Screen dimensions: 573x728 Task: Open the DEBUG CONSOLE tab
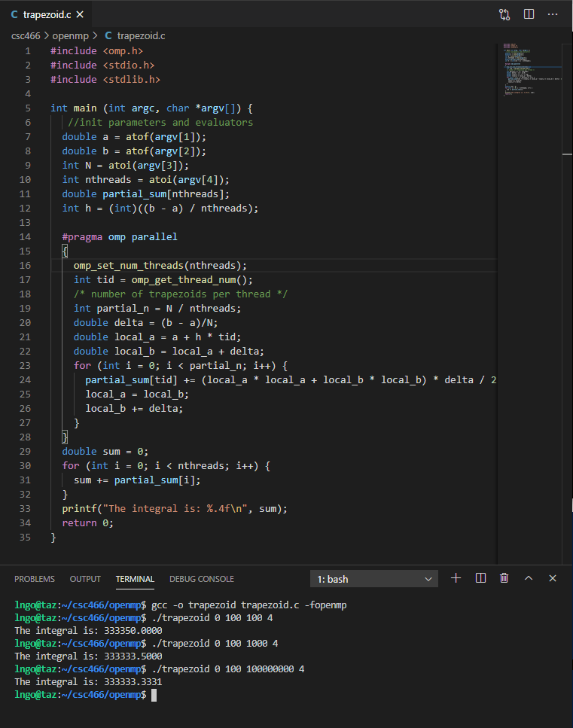pyautogui.click(x=202, y=579)
